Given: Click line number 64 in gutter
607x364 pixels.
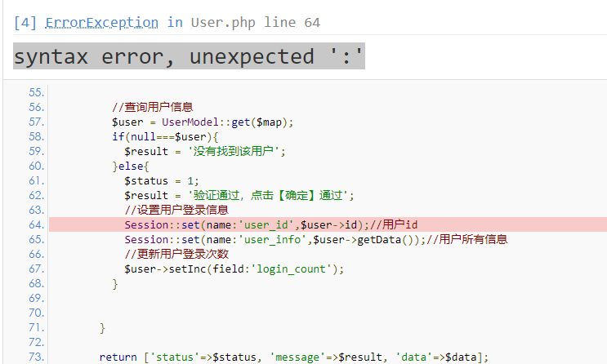Looking at the screenshot, I should pos(35,224).
